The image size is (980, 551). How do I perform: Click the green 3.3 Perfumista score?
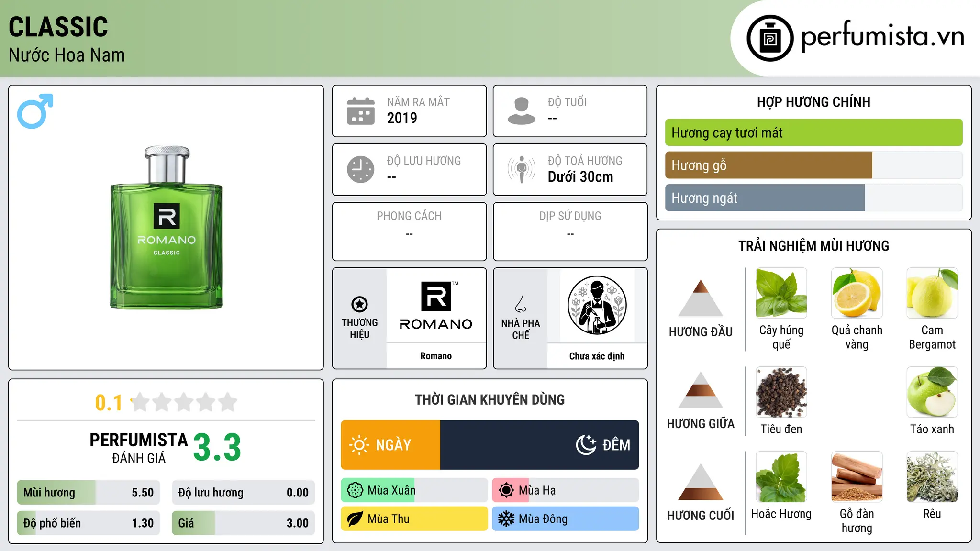click(x=217, y=448)
